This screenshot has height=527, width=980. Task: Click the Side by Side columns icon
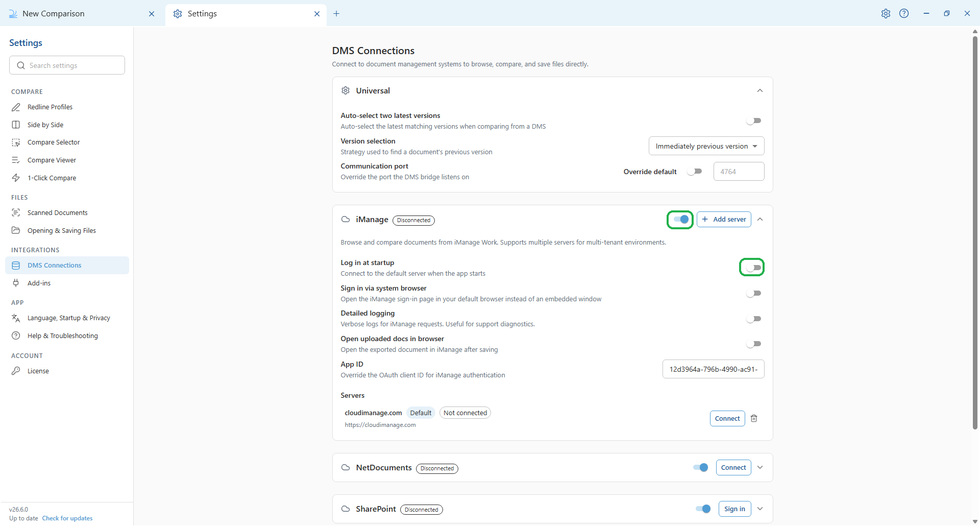point(16,125)
